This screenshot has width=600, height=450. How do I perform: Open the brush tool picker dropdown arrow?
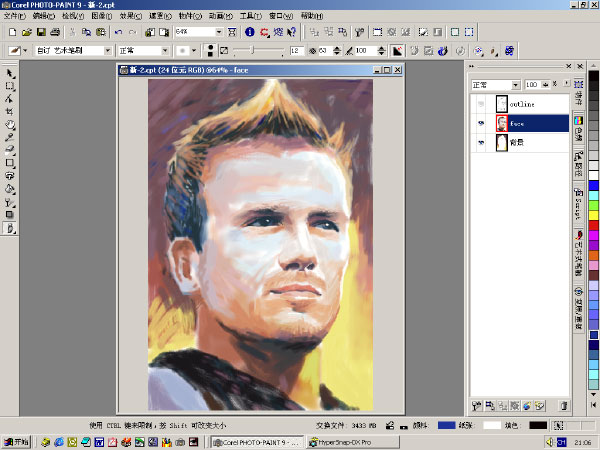pos(25,51)
